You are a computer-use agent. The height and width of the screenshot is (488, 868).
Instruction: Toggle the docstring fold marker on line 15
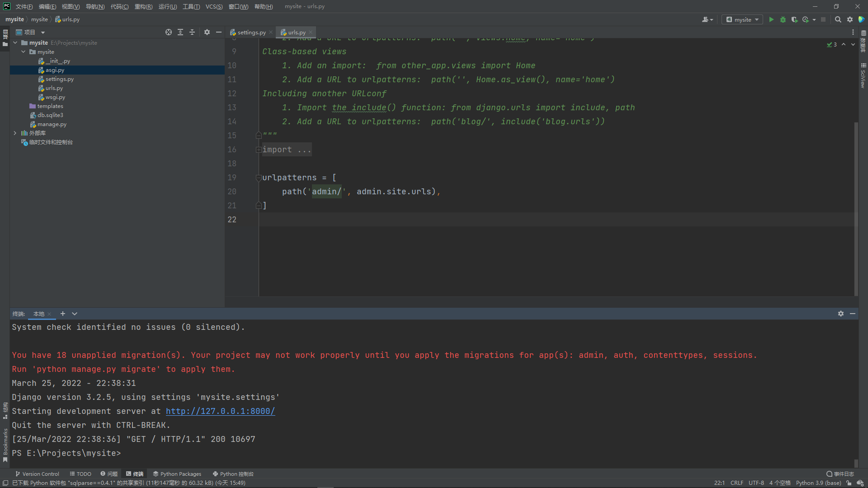pyautogui.click(x=259, y=135)
